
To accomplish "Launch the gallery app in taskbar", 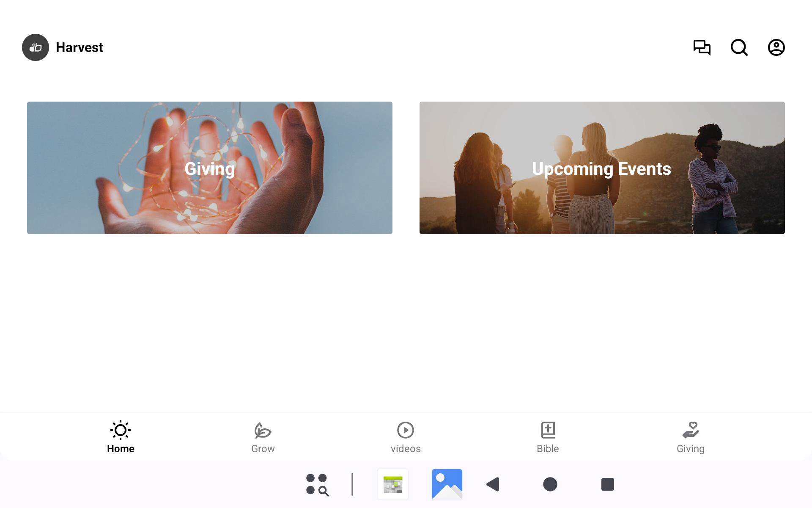I will [447, 484].
